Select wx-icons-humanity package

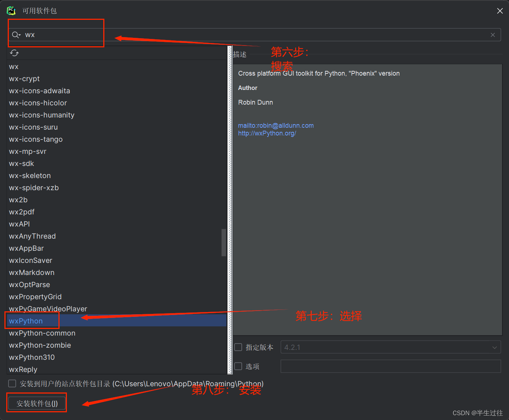pos(117,115)
